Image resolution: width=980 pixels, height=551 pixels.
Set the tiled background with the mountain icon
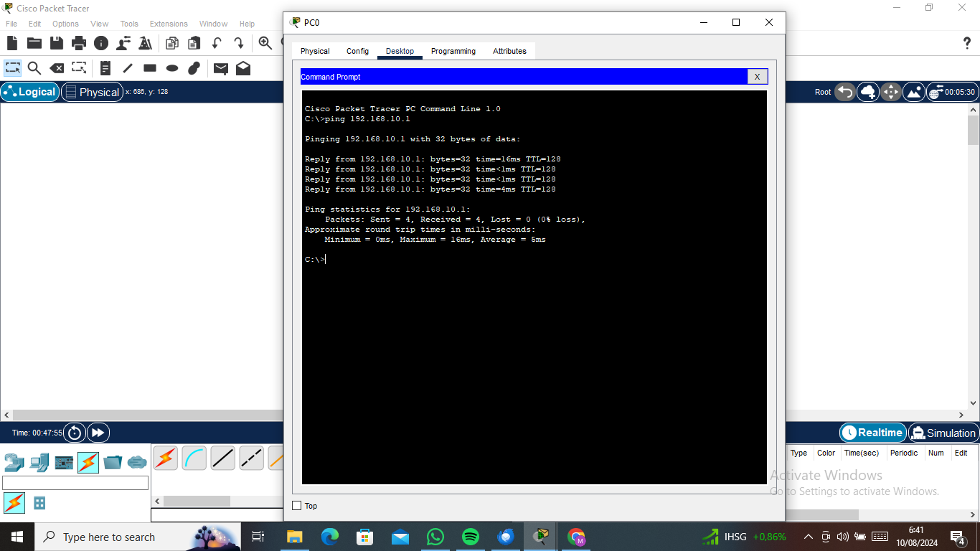[x=914, y=92]
